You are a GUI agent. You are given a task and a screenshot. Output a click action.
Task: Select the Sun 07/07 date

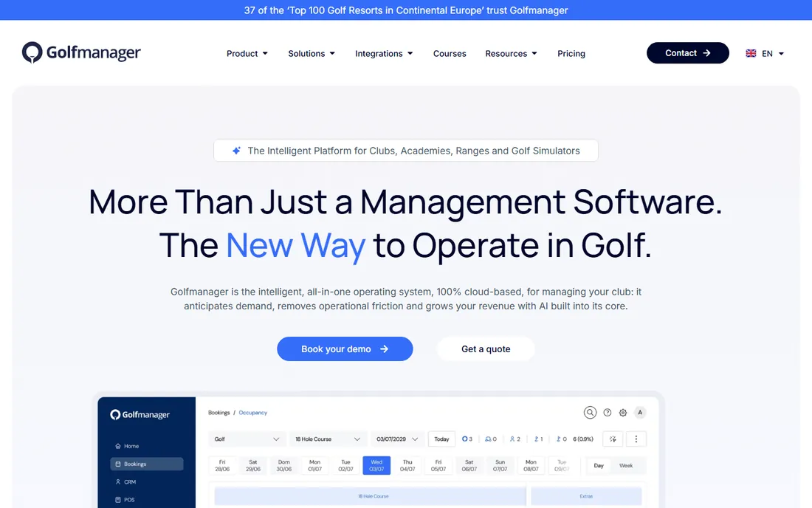500,465
